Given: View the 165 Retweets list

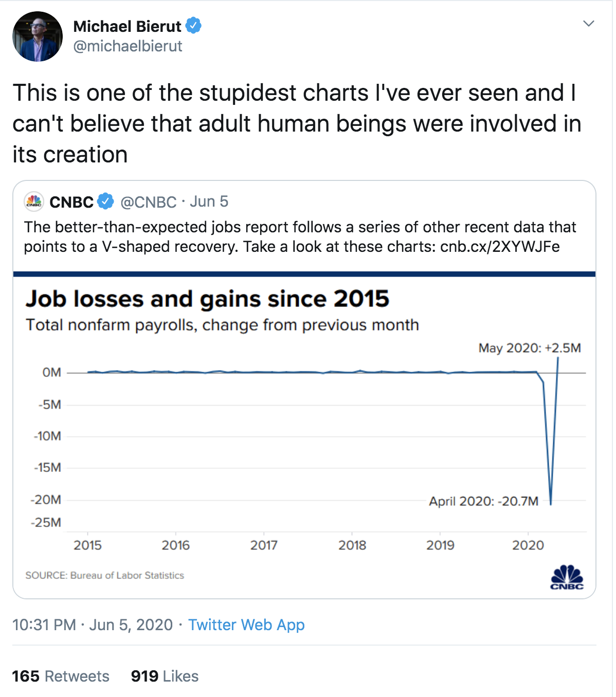Looking at the screenshot, I should [x=61, y=676].
